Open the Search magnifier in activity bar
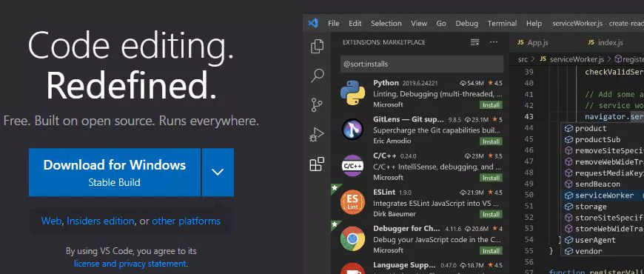This screenshot has width=644, height=274. (x=317, y=76)
